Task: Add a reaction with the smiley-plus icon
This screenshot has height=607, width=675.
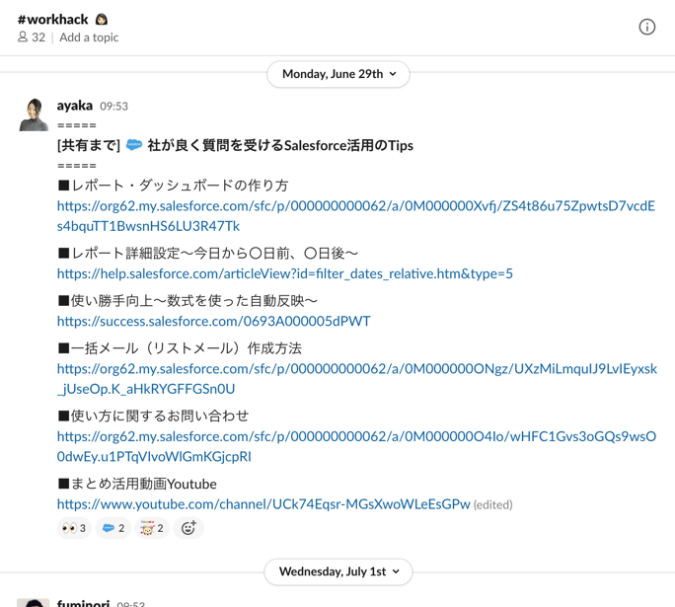Action: coord(188,528)
